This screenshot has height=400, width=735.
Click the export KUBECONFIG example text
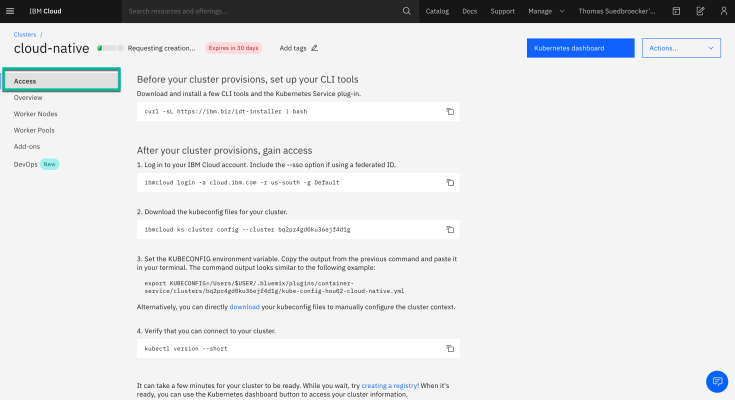[274, 287]
